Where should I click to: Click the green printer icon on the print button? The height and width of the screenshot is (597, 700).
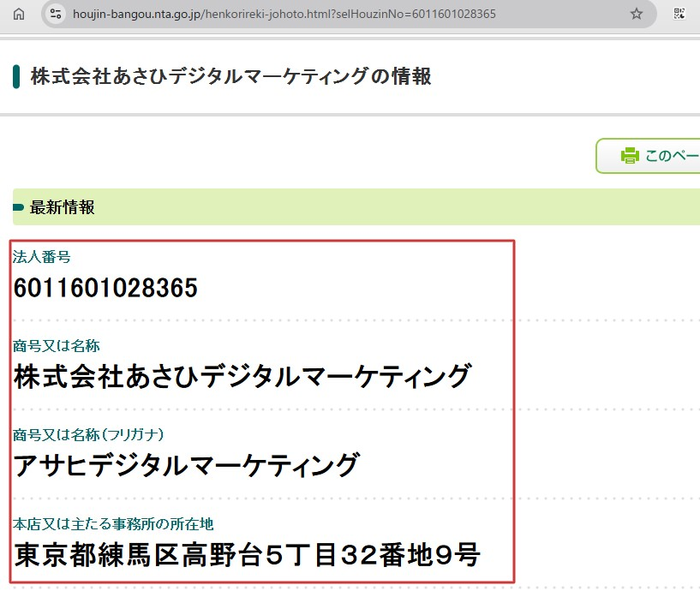pyautogui.click(x=628, y=156)
